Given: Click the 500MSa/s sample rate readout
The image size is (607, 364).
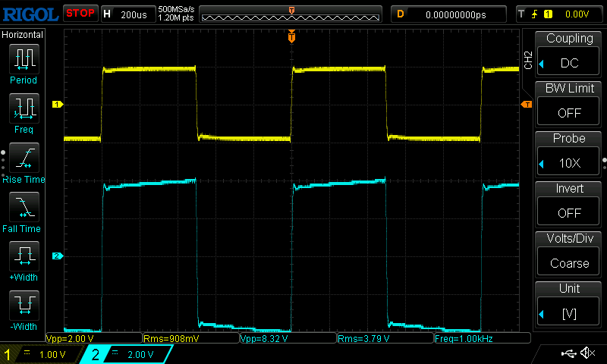Looking at the screenshot, I should tap(176, 9).
